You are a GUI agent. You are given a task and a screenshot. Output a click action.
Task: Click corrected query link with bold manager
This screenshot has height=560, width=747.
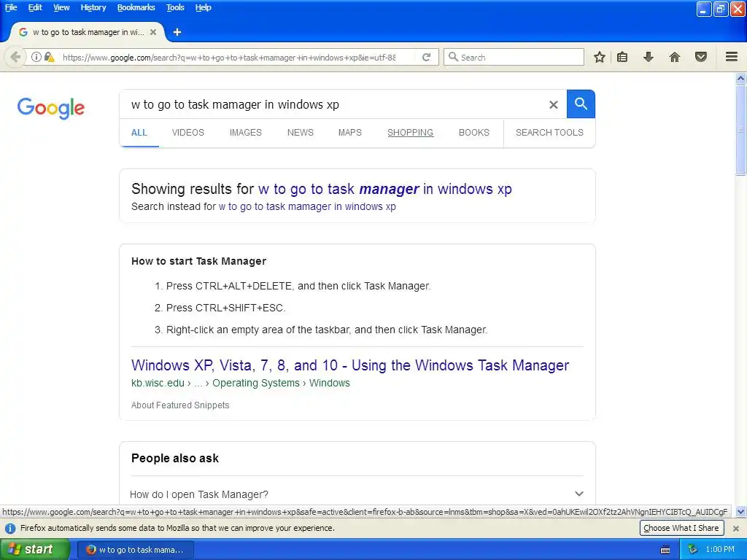[x=385, y=189]
